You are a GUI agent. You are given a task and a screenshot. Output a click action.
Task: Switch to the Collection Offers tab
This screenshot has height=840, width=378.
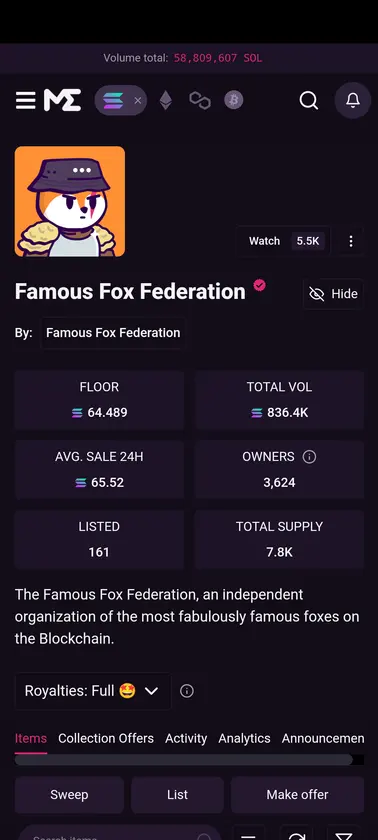click(x=106, y=738)
